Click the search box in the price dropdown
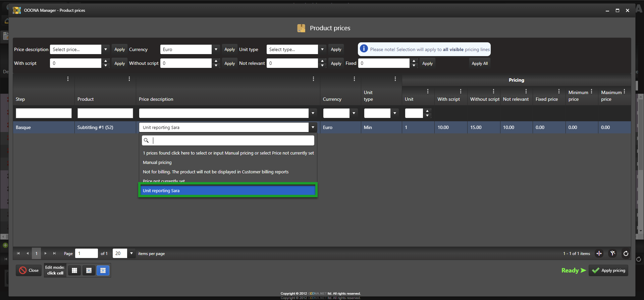Image resolution: width=644 pixels, height=300 pixels. pyautogui.click(x=231, y=140)
